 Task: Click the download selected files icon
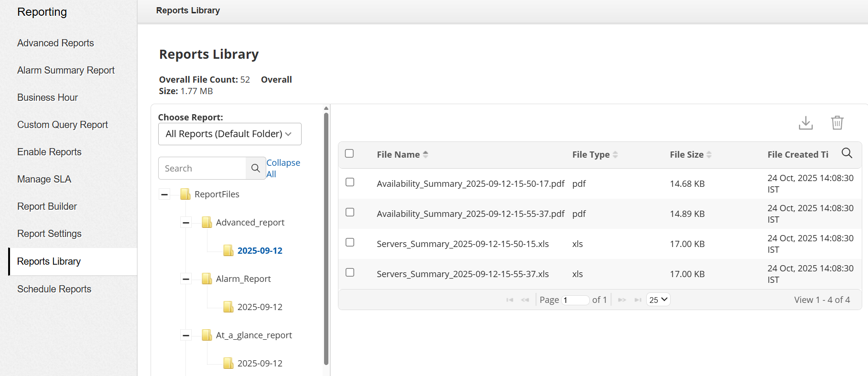805,123
